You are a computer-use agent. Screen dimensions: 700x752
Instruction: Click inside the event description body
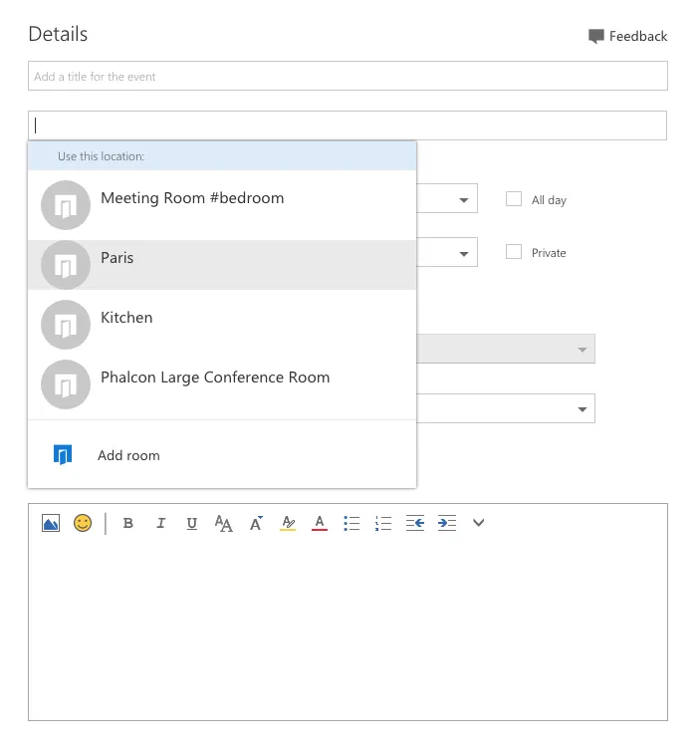pyautogui.click(x=348, y=628)
